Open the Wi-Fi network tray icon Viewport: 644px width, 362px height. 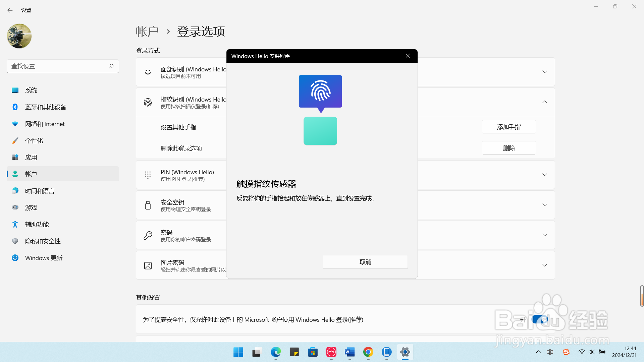[582, 352]
